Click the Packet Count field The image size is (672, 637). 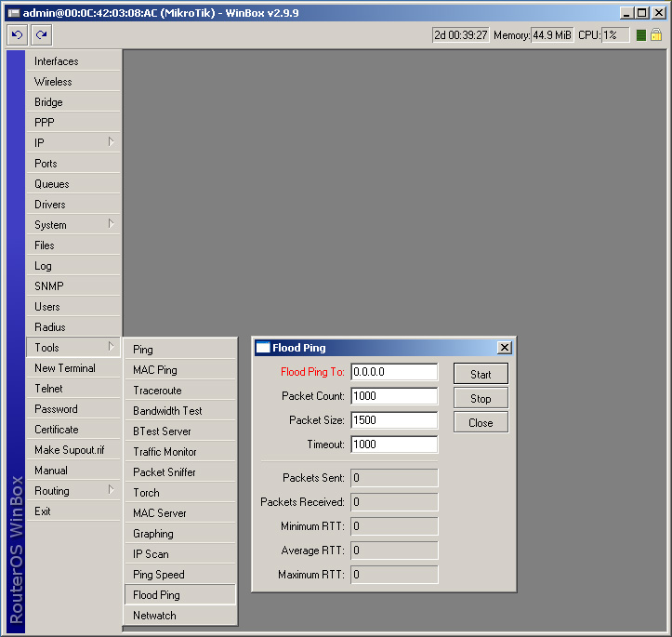coord(394,395)
